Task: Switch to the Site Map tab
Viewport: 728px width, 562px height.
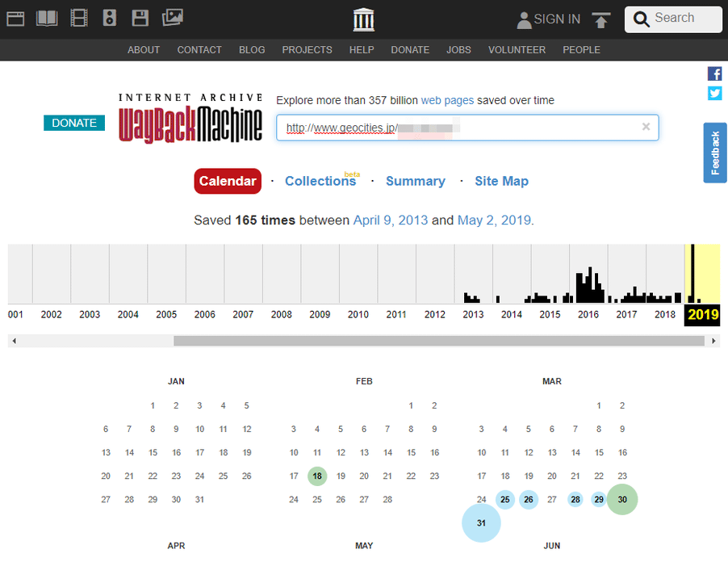Action: pyautogui.click(x=501, y=181)
